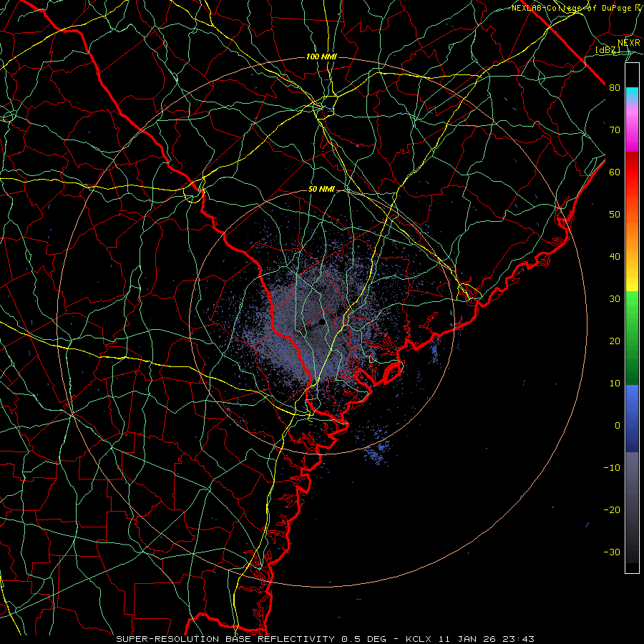The width and height of the screenshot is (644, 644).
Task: Click the 10 value on the dBZ scale
Action: pyautogui.click(x=615, y=384)
